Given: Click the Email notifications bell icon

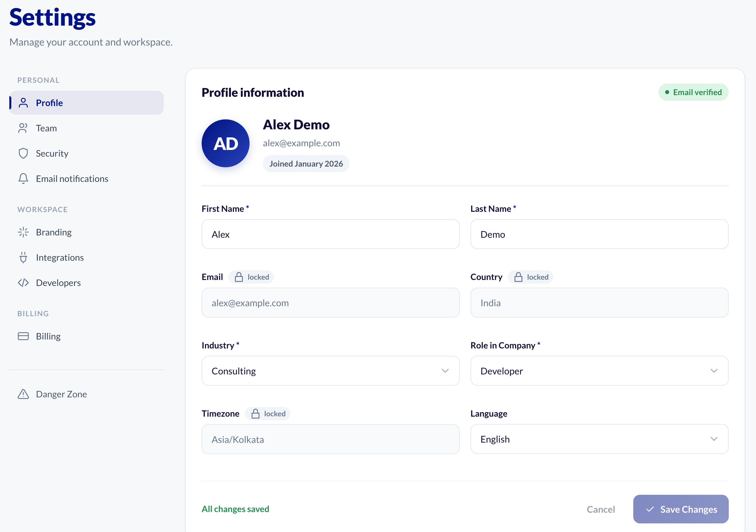Looking at the screenshot, I should click(23, 179).
